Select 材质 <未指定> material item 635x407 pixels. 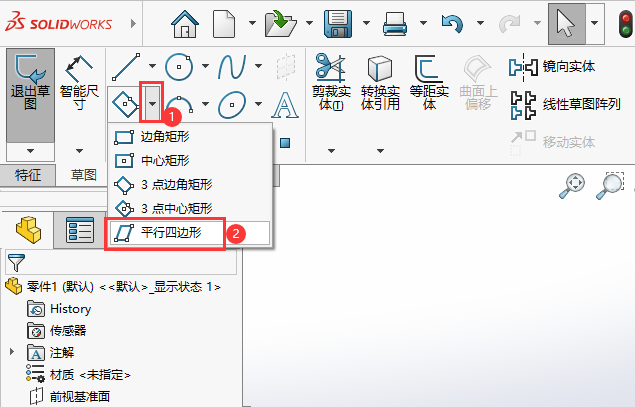coord(79,375)
